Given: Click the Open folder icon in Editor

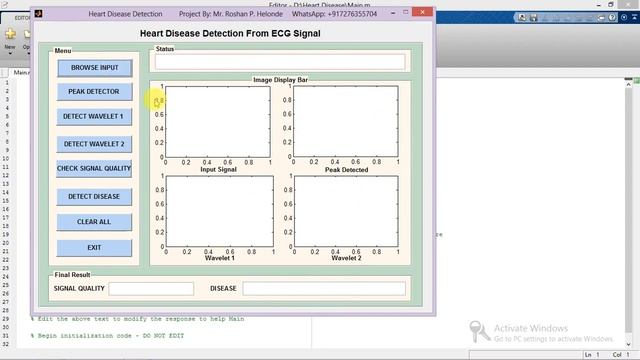Looking at the screenshot, I should tap(27, 34).
